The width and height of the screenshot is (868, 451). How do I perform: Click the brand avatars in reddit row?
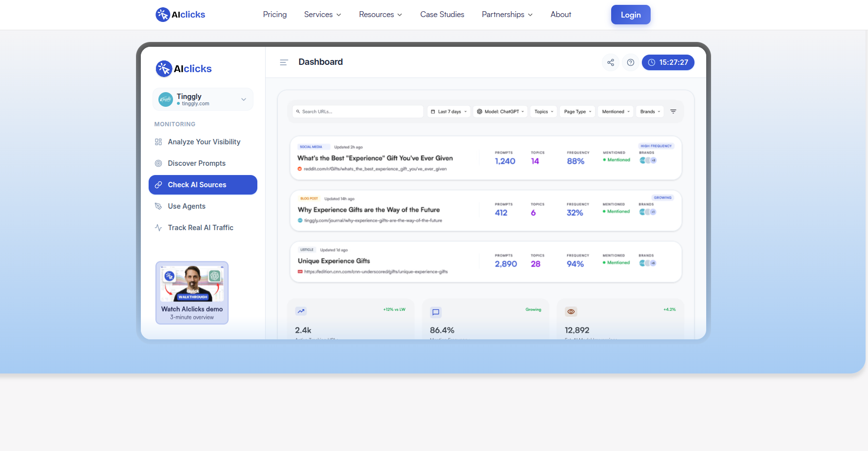pos(648,160)
